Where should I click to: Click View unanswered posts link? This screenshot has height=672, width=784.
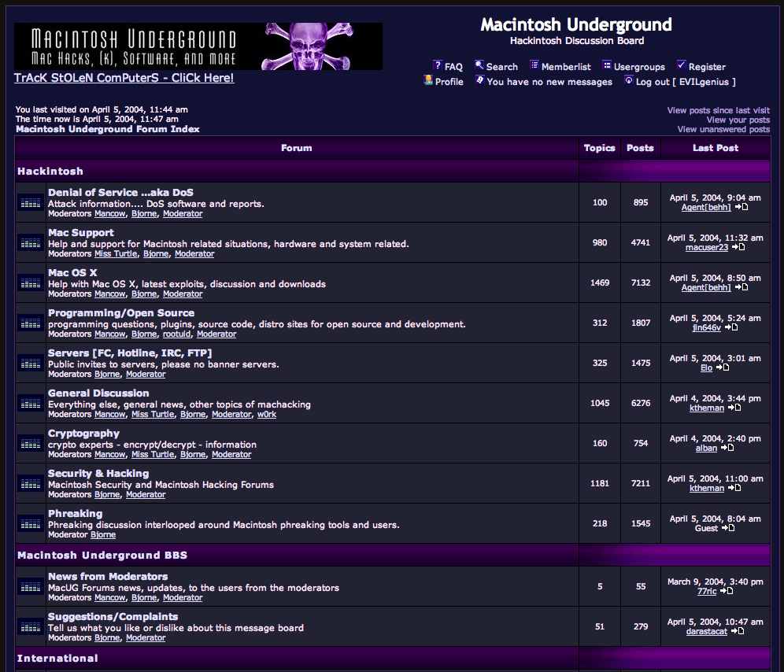[723, 130]
